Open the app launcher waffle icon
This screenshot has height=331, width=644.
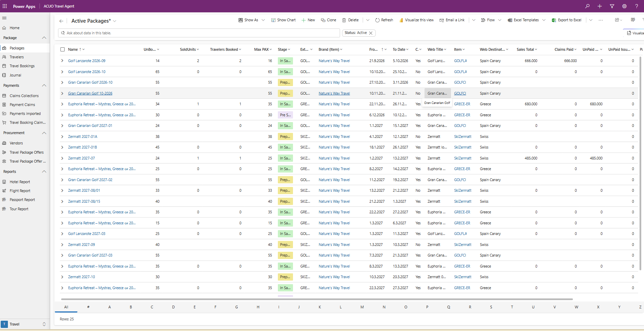[x=5, y=6]
